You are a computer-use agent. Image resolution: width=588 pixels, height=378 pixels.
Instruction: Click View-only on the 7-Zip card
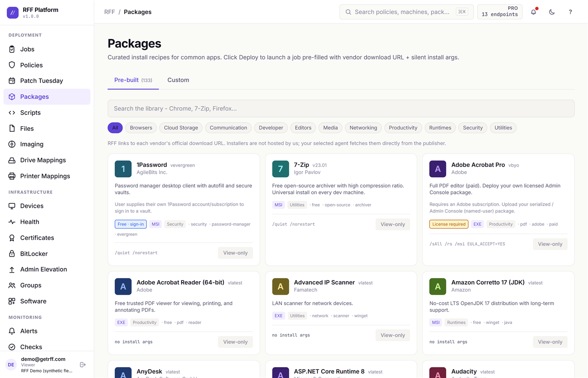pos(393,224)
